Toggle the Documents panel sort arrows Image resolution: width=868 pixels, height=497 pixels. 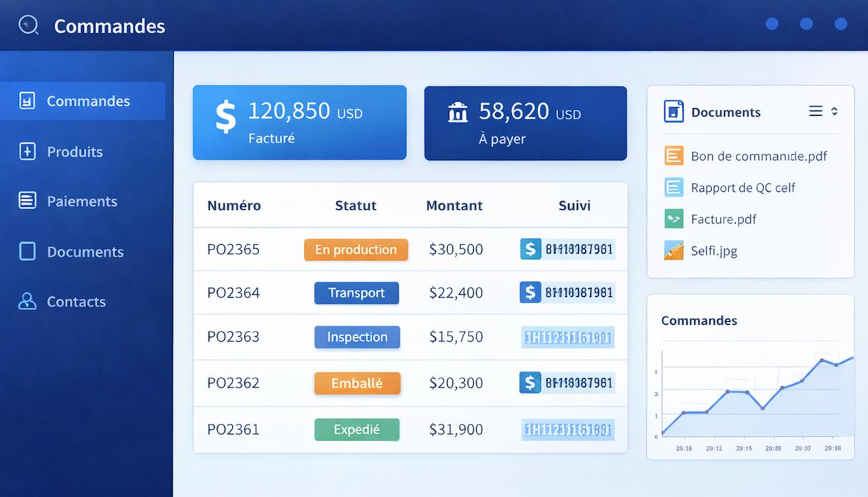coord(834,111)
